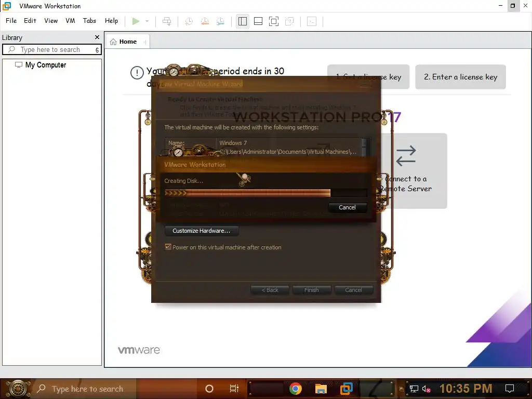Click the trial period warning icon
Screen dimensions: 532x399
(137, 73)
